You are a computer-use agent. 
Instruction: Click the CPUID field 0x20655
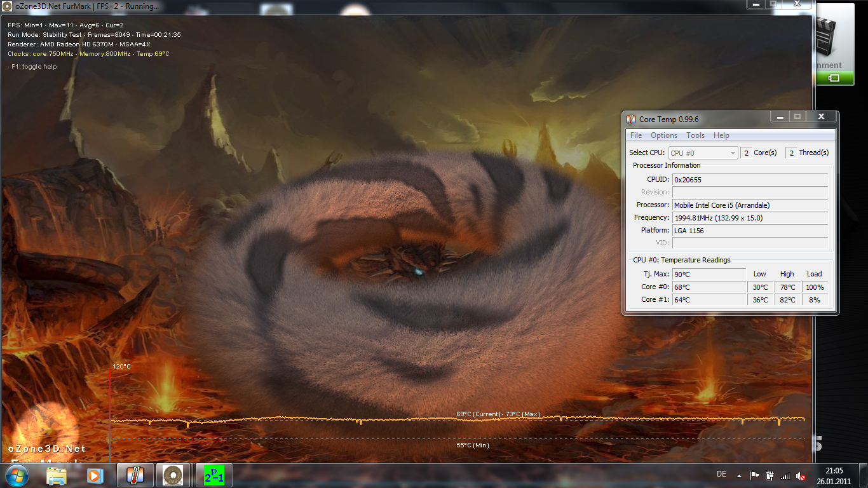click(x=750, y=180)
